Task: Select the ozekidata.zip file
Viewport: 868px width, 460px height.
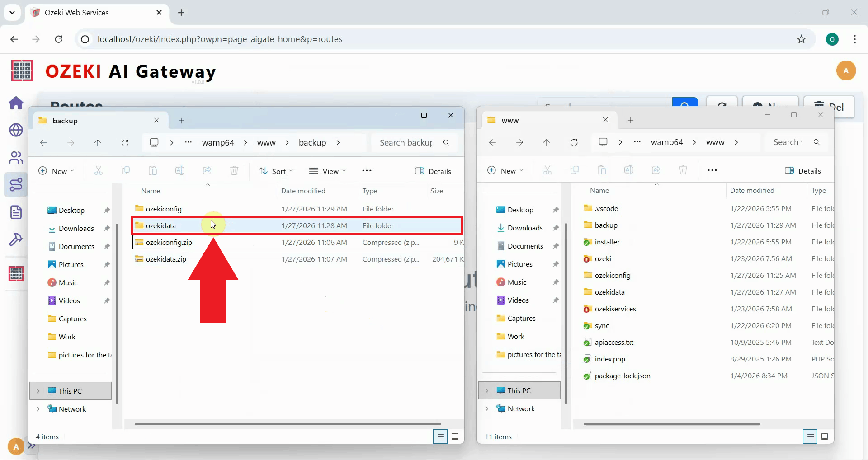Action: (166, 259)
